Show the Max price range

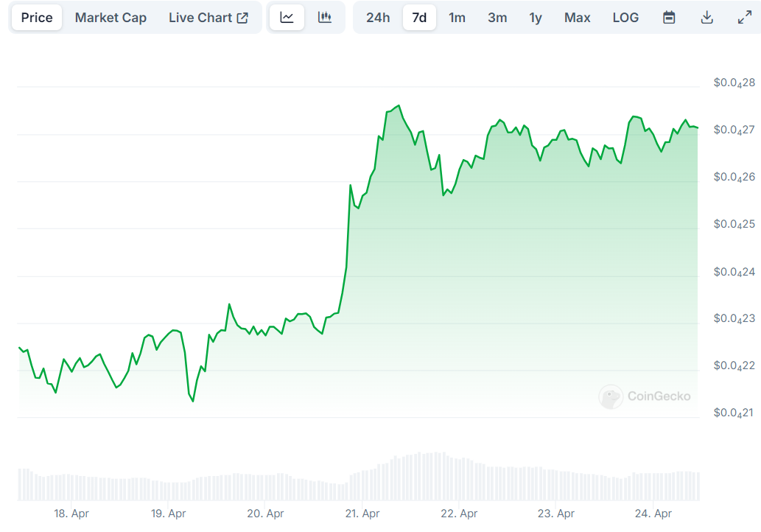[x=577, y=18]
